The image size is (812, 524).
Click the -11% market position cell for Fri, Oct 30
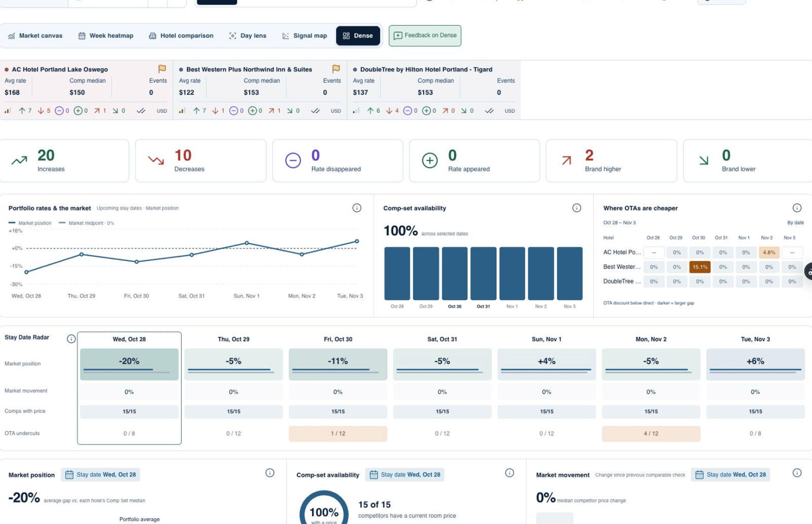(338, 364)
